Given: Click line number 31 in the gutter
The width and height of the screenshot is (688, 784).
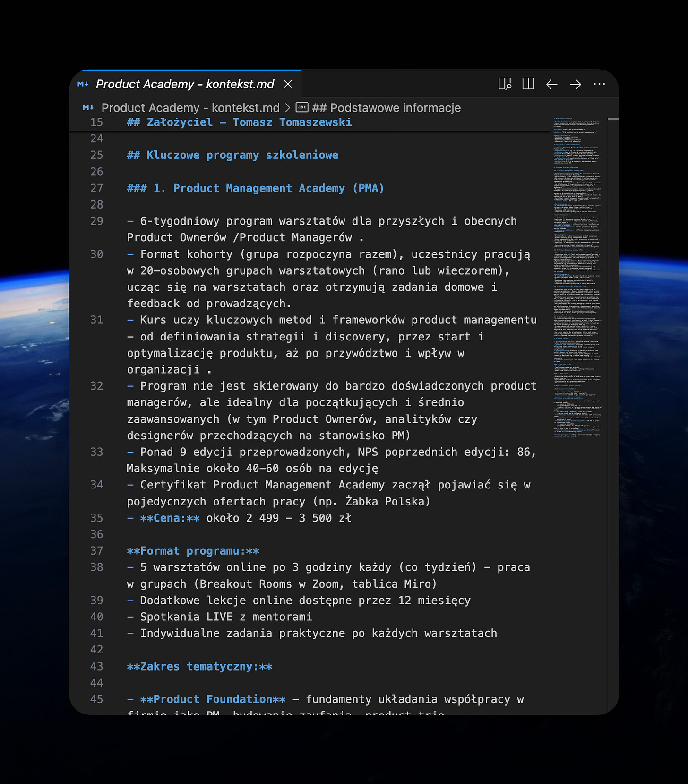Looking at the screenshot, I should 96,320.
